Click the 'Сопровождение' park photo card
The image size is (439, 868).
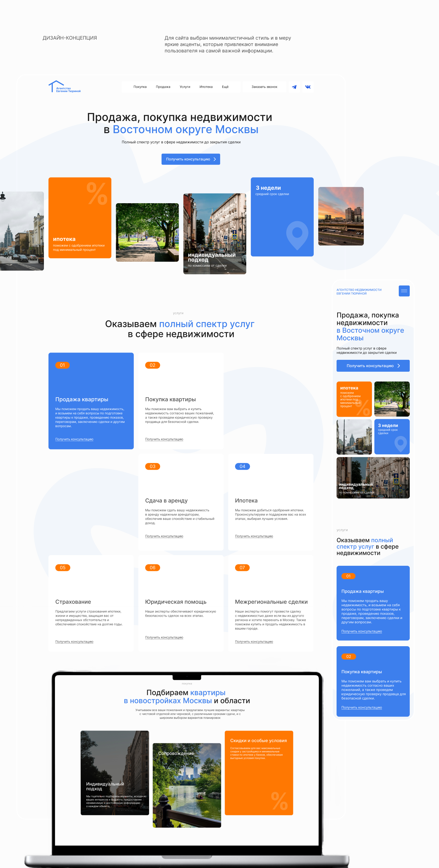pos(187,785)
